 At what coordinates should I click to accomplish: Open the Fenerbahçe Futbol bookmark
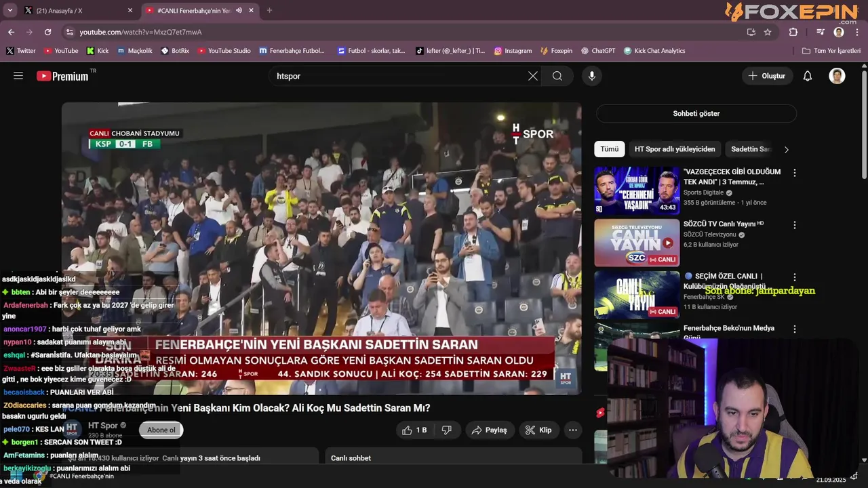point(292,51)
